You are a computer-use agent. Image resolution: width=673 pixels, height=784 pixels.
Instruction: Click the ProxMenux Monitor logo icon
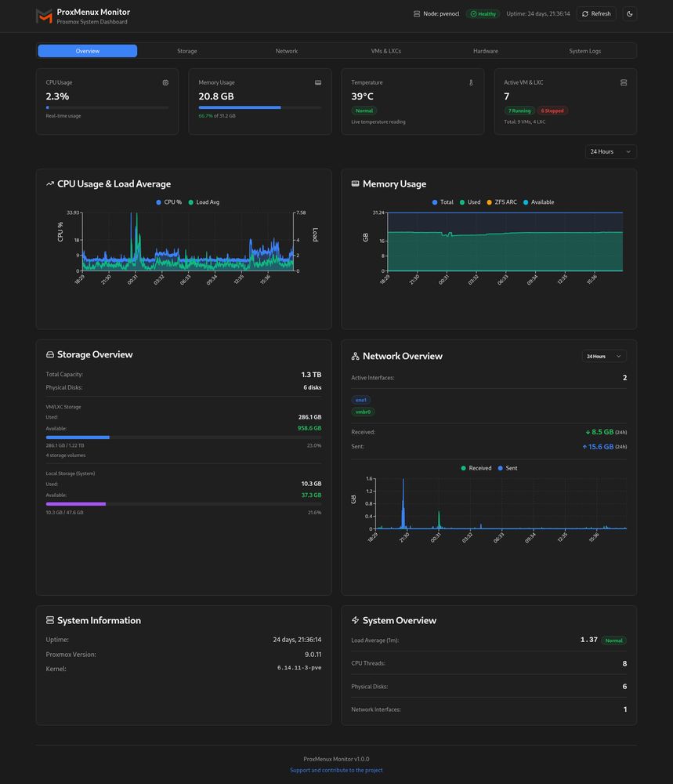pos(44,16)
